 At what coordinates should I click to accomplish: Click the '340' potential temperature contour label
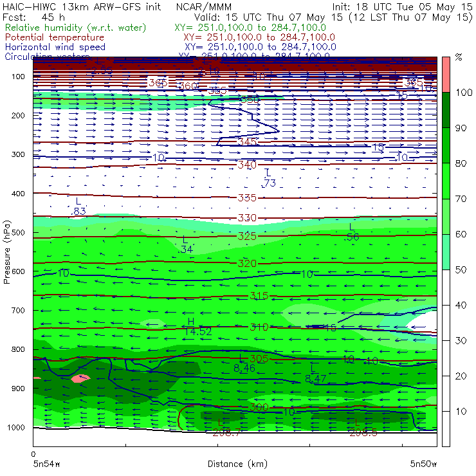(x=247, y=165)
